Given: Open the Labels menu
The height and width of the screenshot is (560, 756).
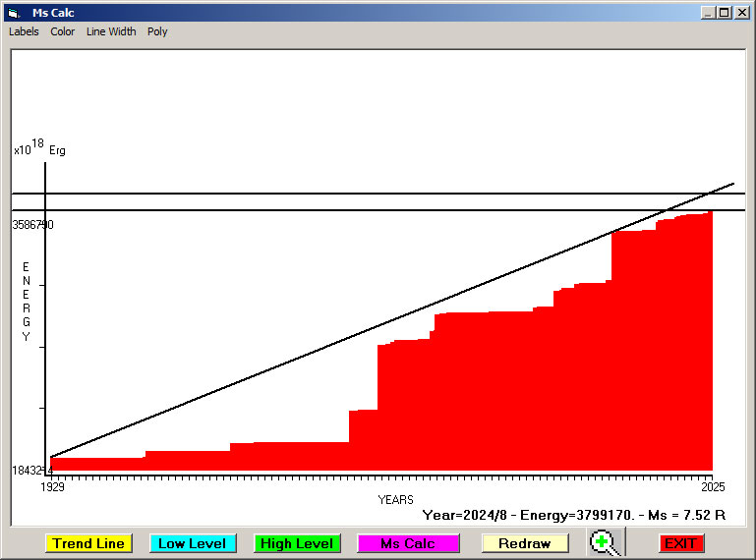Looking at the screenshot, I should tap(24, 31).
